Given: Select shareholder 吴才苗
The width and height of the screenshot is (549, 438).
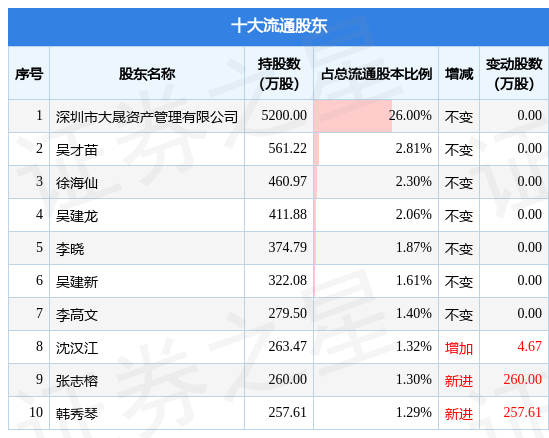Looking at the screenshot, I should click(x=77, y=150).
